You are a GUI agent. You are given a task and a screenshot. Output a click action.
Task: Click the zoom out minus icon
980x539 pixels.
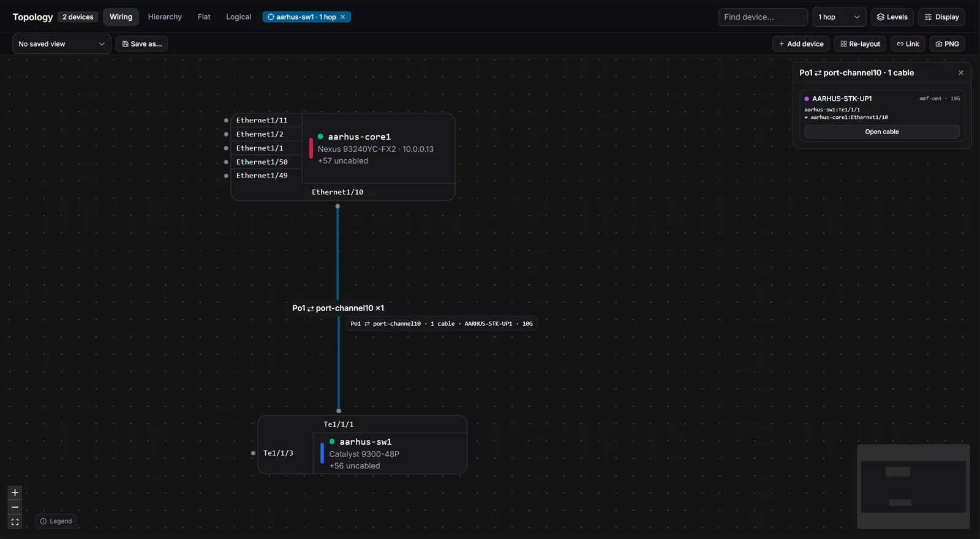tap(15, 507)
